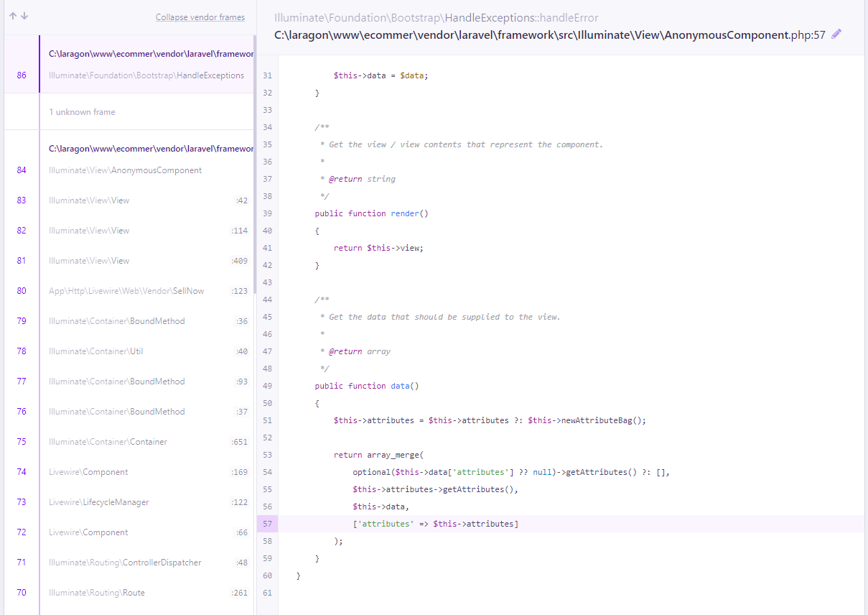Image resolution: width=868 pixels, height=615 pixels.
Task: Select frame 86 HandleExceptions
Action: tap(129, 64)
